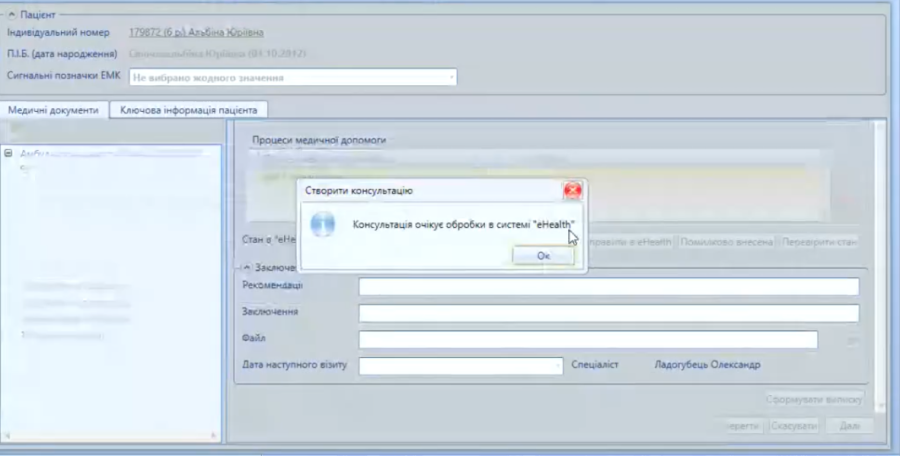Click right arrow of tree horizontal scrollbar
Screen dimensions: 900x456
click(214, 436)
